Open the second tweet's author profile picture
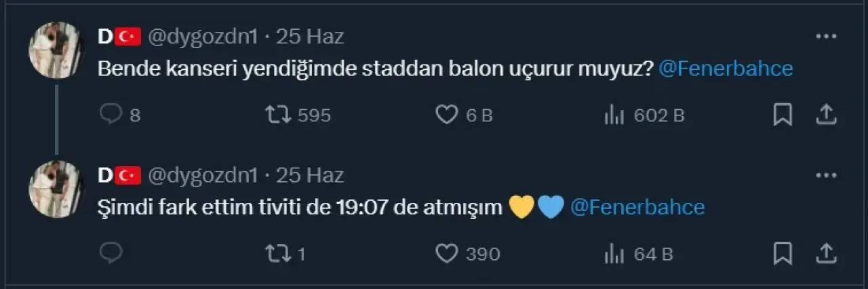Viewport: 868px width, 289px height. pyautogui.click(x=56, y=189)
